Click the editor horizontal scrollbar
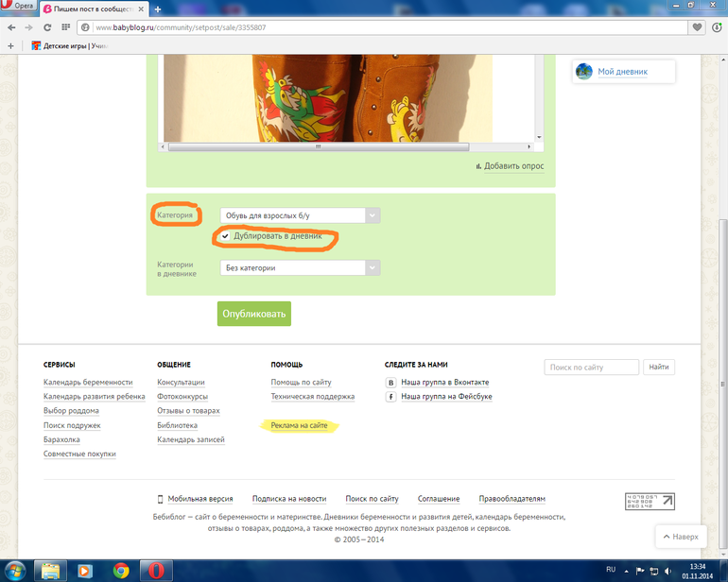Screen dimensions: 728x582 [319, 146]
